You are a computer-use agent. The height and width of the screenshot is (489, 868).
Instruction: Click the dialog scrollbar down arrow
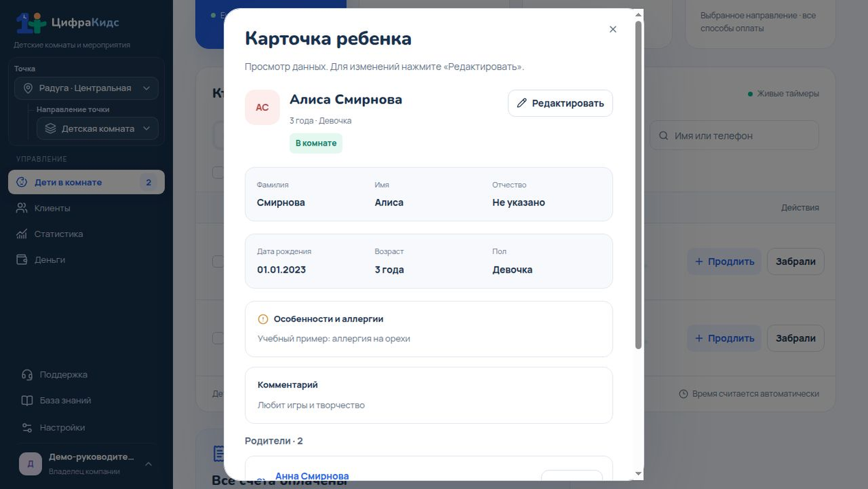point(638,474)
